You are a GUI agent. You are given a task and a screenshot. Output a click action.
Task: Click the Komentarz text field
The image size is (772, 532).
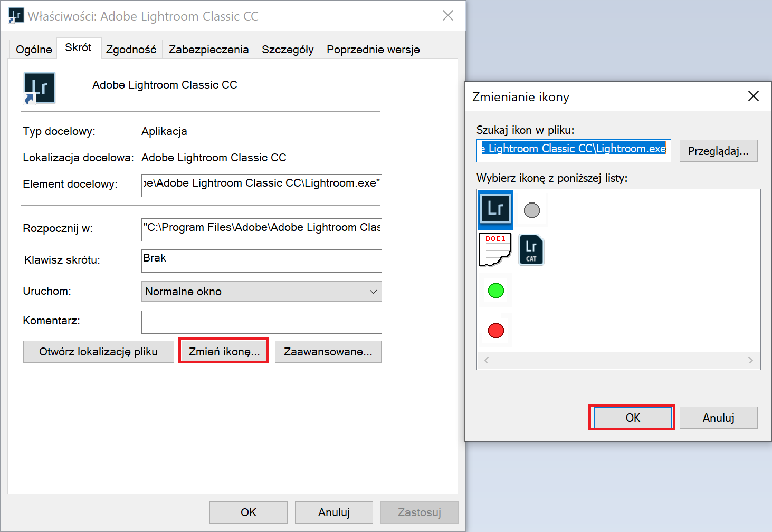pos(262,322)
